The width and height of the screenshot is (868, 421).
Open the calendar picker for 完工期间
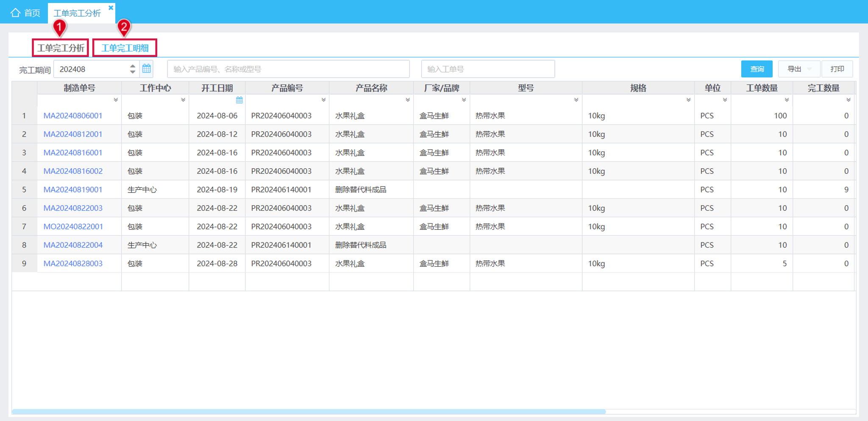coord(147,69)
